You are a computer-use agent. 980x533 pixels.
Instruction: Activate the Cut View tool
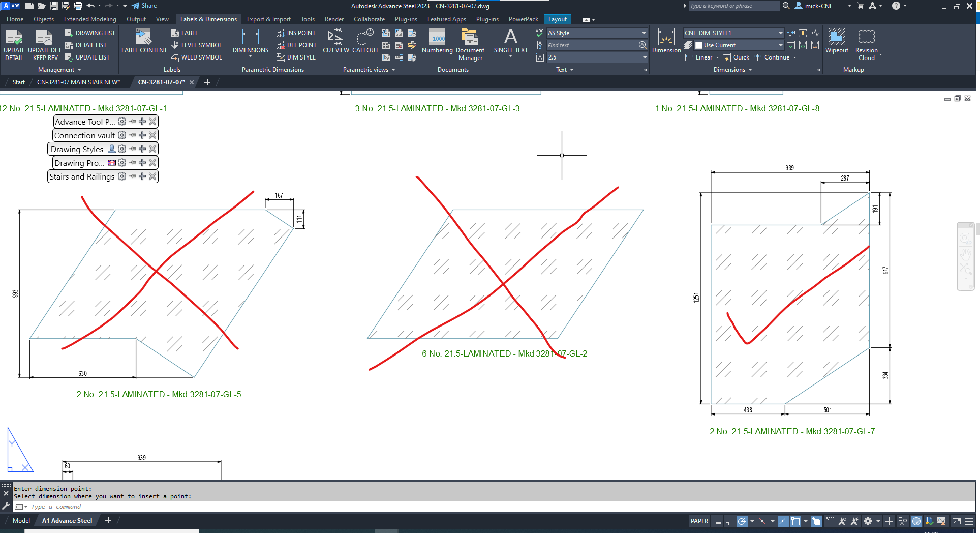click(x=335, y=41)
